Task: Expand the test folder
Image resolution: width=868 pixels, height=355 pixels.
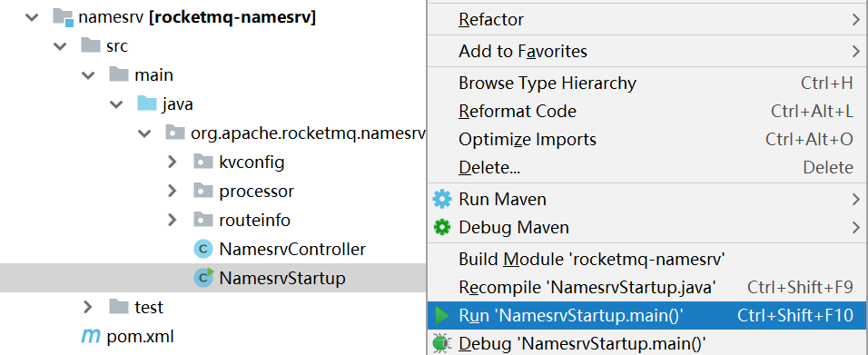Action: 88,306
